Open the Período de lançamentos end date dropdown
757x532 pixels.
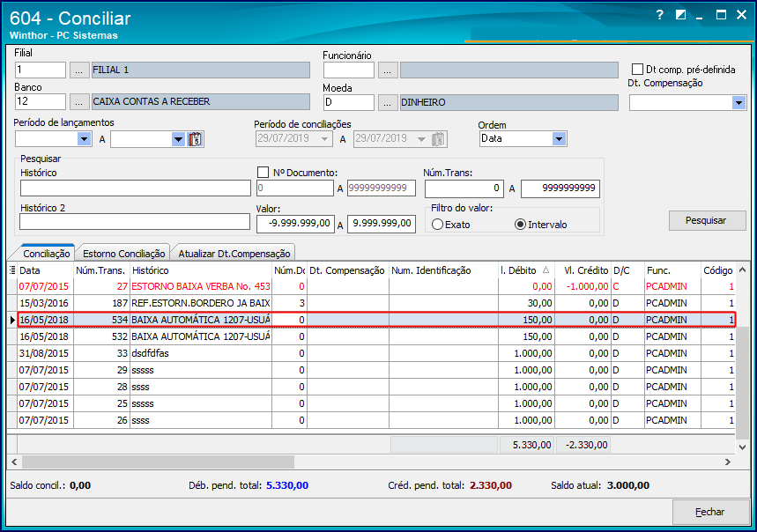click(179, 139)
